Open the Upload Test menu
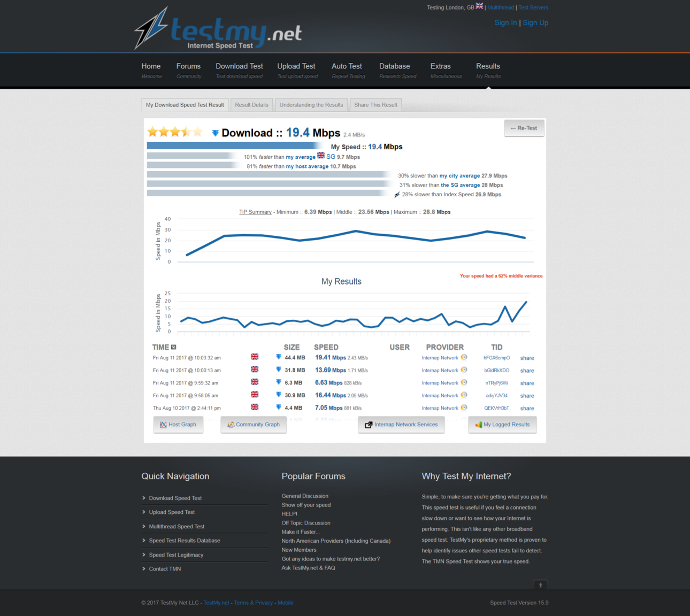This screenshot has width=690, height=616. pyautogui.click(x=297, y=71)
